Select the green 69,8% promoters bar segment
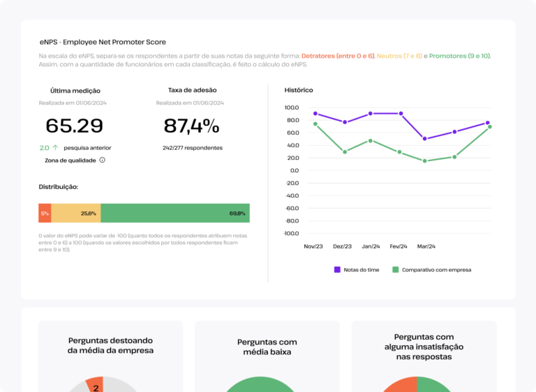 (x=175, y=213)
